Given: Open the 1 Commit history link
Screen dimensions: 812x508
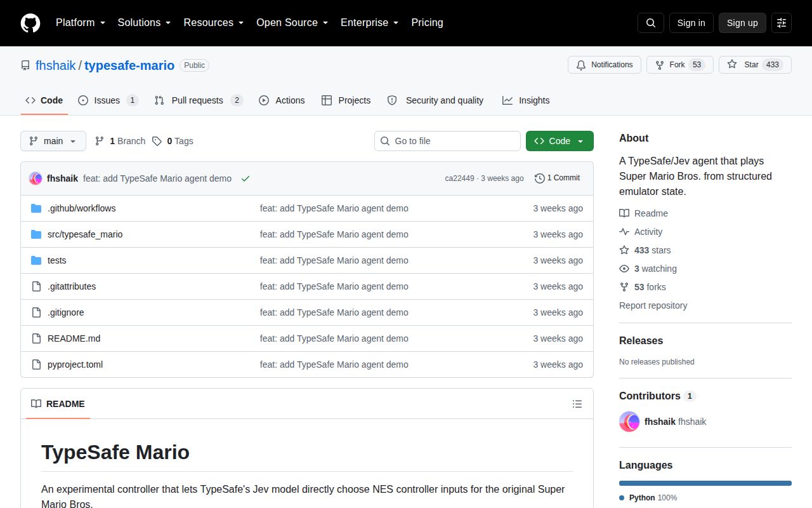Looking at the screenshot, I should 558,178.
